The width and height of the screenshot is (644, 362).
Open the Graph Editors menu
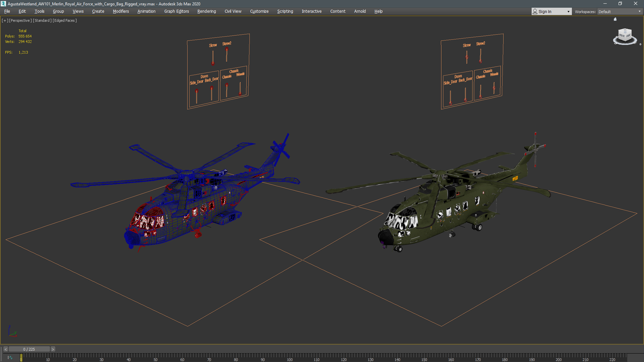click(x=176, y=11)
